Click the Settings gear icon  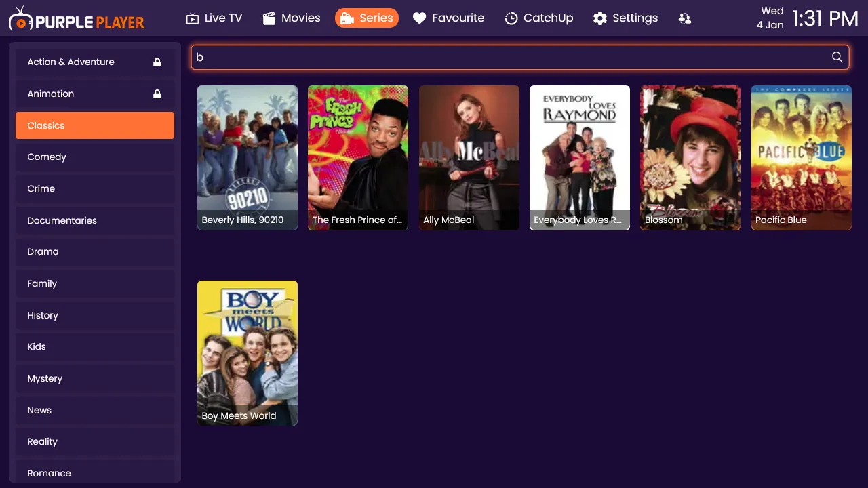click(x=600, y=18)
